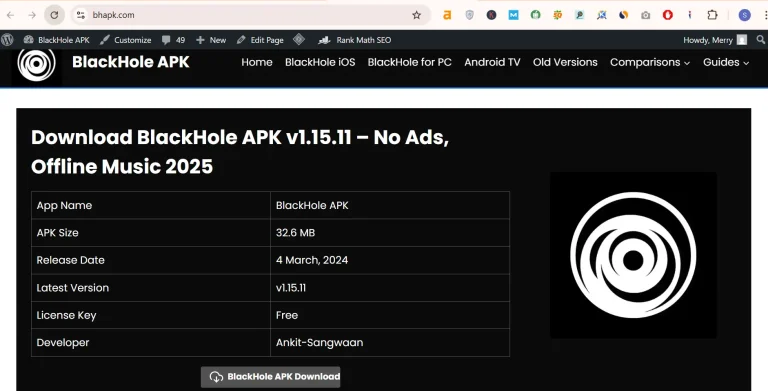This screenshot has width=768, height=391.
Task: Select the 'BlackHole APK' table cell value
Action: coord(390,205)
